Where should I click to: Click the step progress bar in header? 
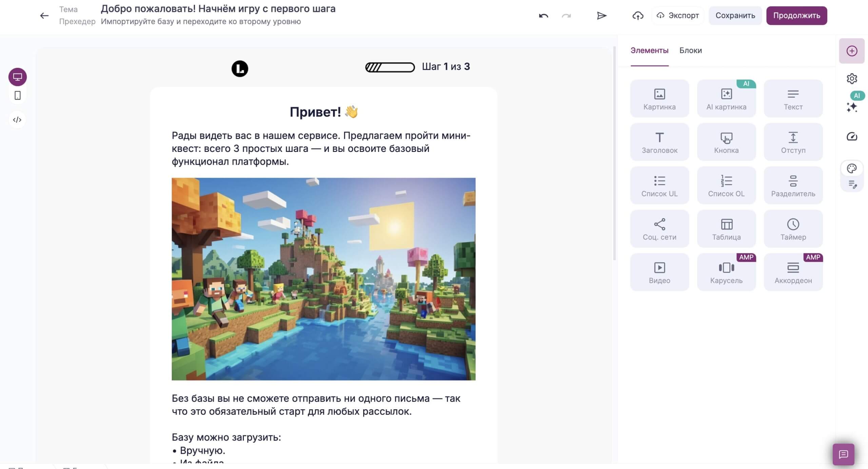pyautogui.click(x=390, y=67)
